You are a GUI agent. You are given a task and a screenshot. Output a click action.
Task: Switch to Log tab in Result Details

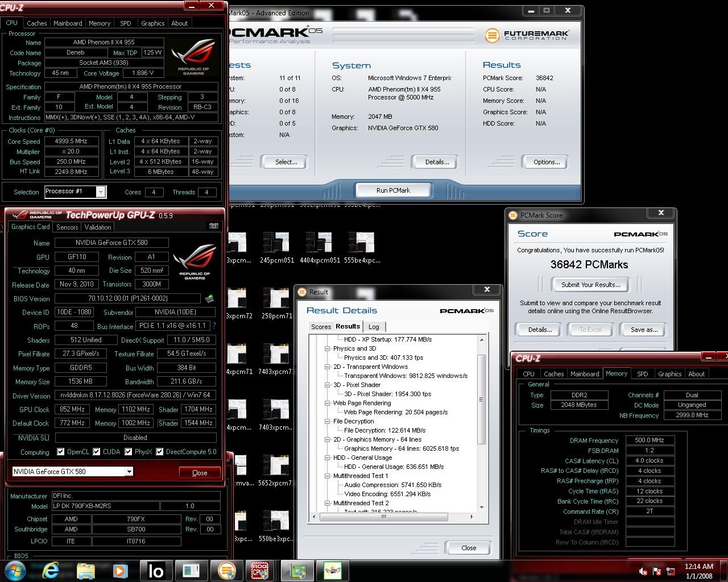pos(374,327)
